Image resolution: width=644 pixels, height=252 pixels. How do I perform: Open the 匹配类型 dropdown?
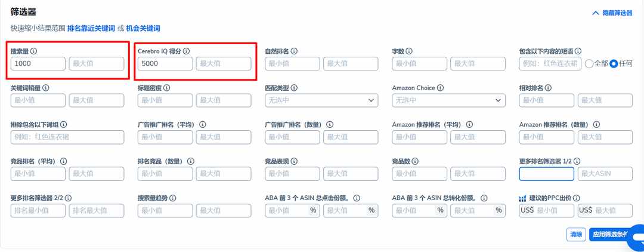click(x=321, y=100)
